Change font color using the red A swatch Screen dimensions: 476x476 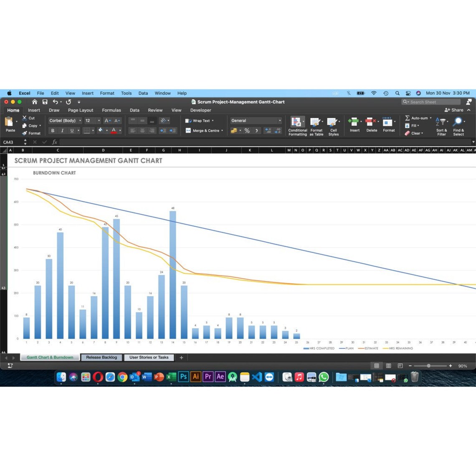[114, 130]
